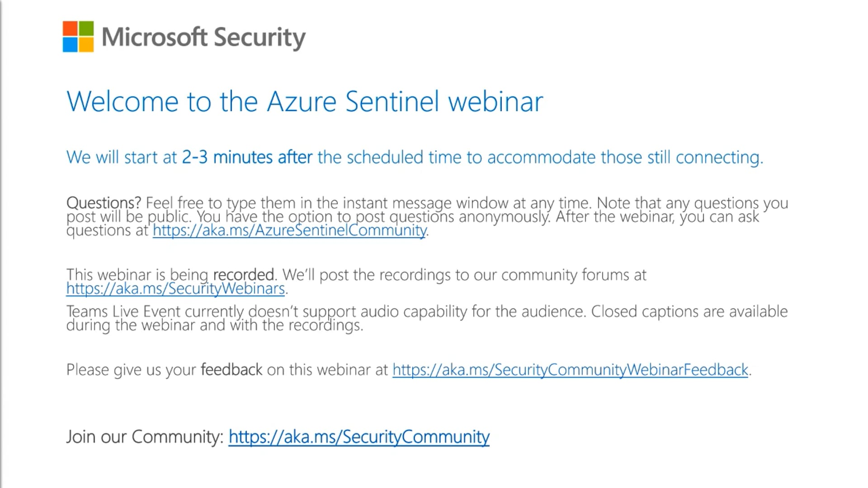Click the bold "2-3 minutes after" text

[247, 157]
